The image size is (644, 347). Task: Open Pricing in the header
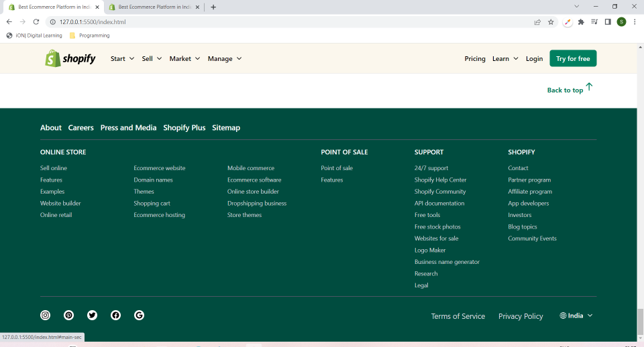tap(475, 59)
